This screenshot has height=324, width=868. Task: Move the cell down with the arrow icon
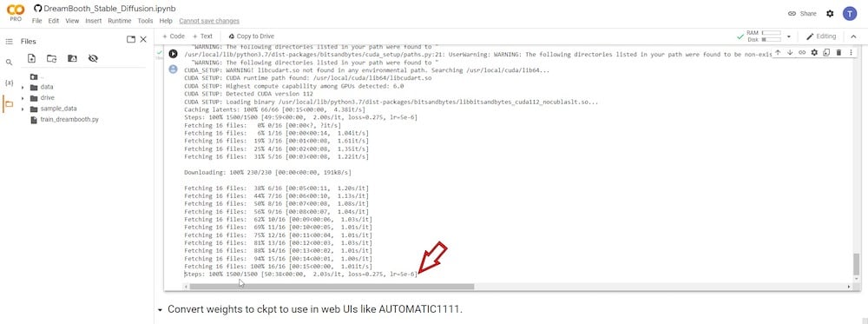pyautogui.click(x=790, y=53)
